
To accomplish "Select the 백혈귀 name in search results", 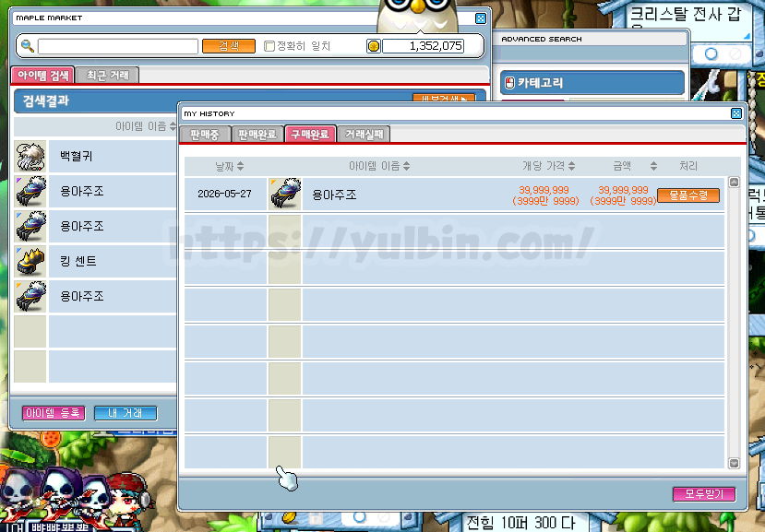I will (76, 156).
